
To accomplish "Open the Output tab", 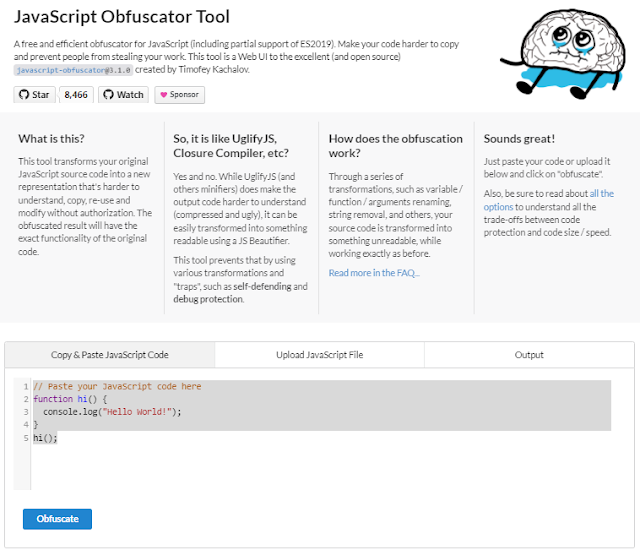I will pyautogui.click(x=529, y=355).
